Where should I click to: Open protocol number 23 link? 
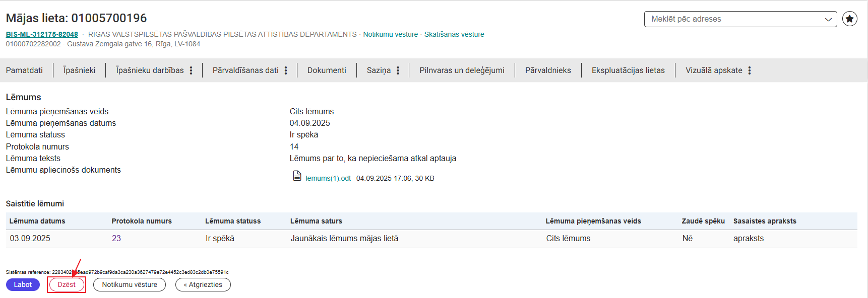click(116, 239)
